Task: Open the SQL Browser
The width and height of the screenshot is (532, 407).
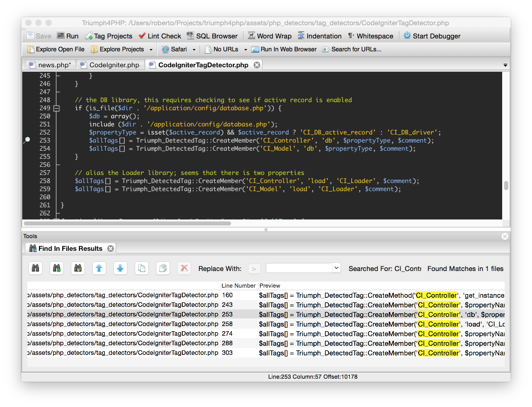Action: 212,36
